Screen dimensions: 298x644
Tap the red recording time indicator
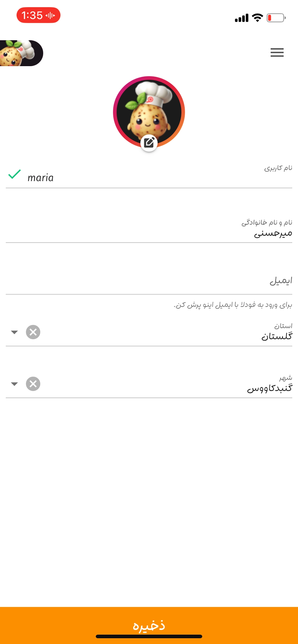point(38,15)
